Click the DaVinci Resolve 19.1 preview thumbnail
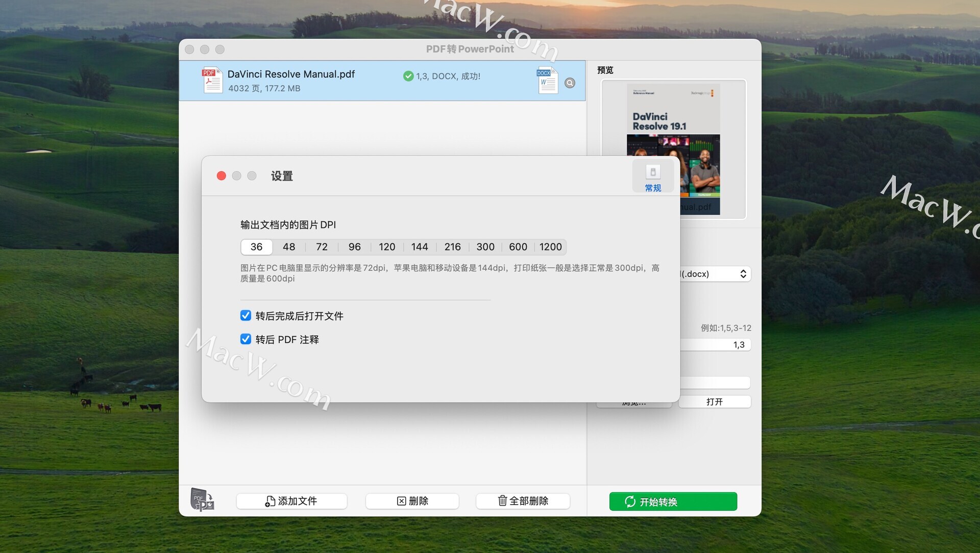Viewport: 980px width, 553px height. point(673,149)
